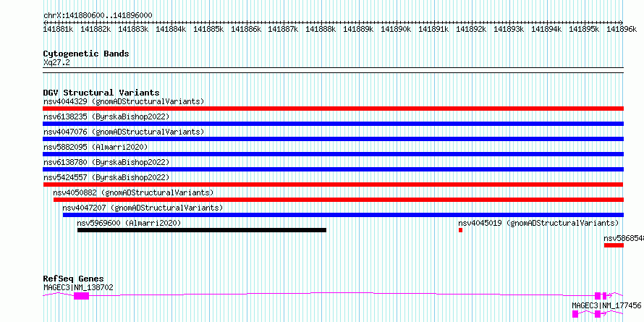
Task: Click the black nsv5969600 variant bar
Action: click(x=202, y=230)
